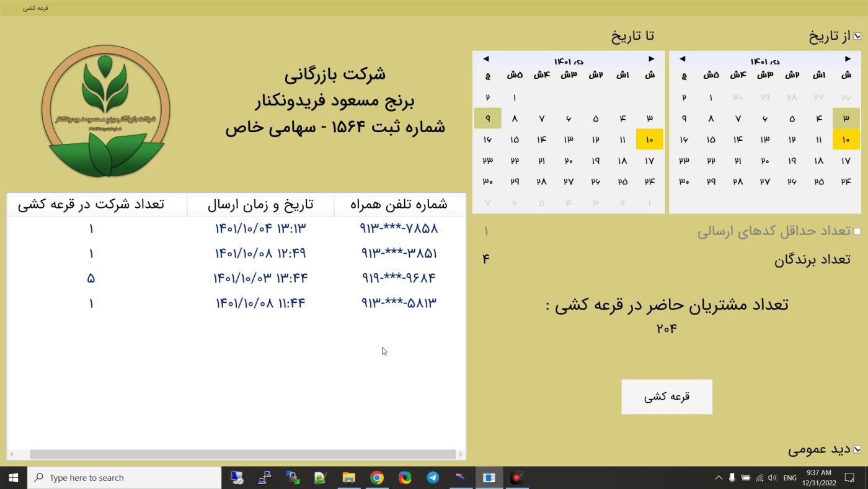868x489 pixels.
Task: Open File Explorer from the taskbar
Action: (348, 478)
